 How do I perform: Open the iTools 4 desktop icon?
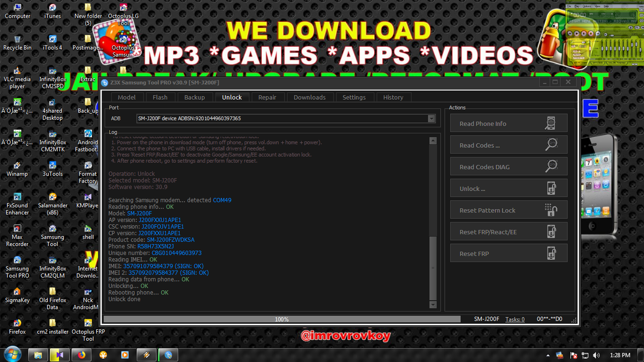tap(52, 43)
